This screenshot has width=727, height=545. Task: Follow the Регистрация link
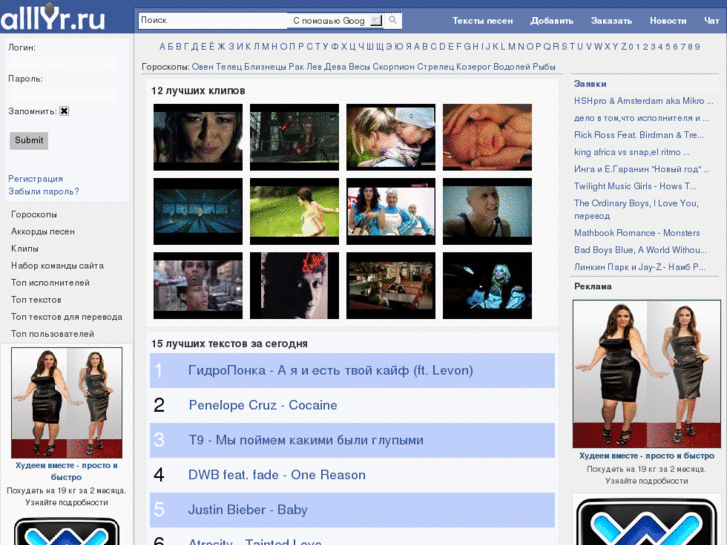click(35, 179)
